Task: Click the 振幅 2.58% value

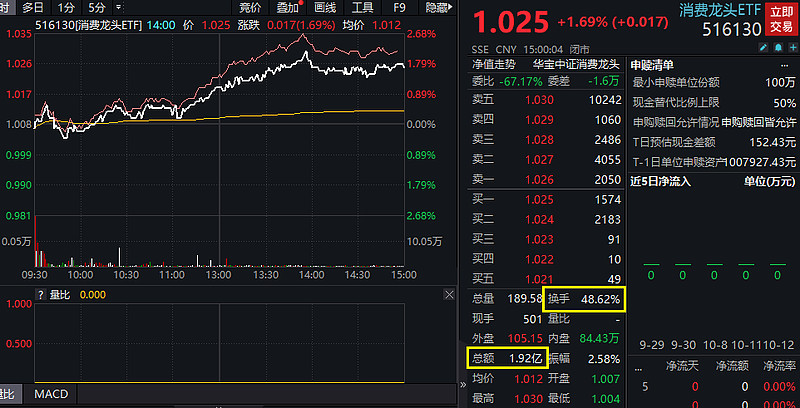Action: (x=604, y=359)
